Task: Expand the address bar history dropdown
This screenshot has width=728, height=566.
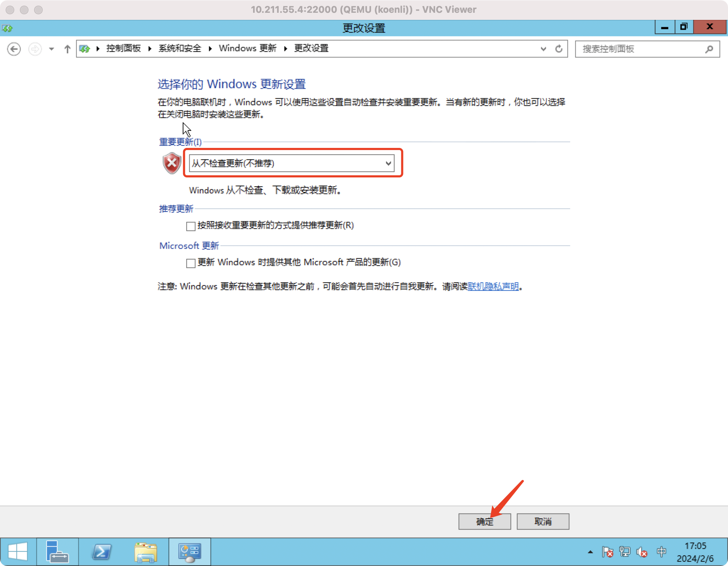Action: 543,49
